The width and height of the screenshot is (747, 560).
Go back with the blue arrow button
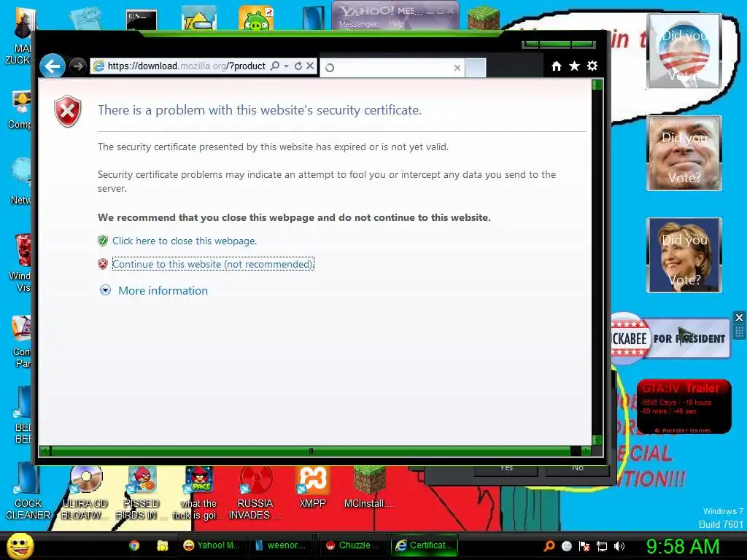pos(52,66)
